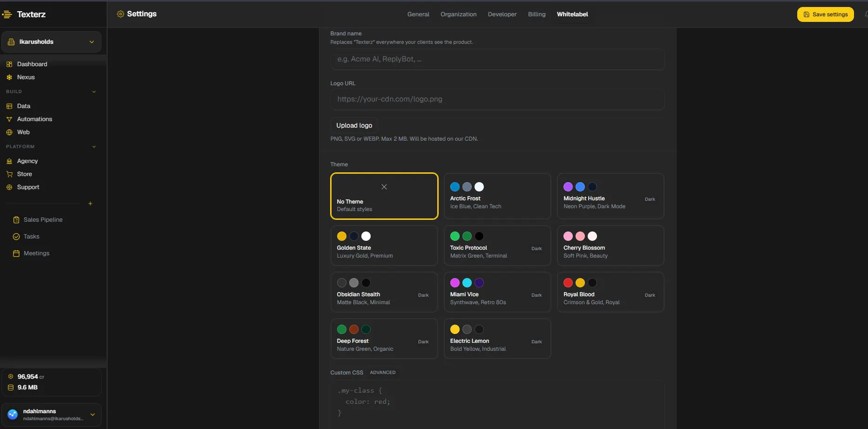This screenshot has width=868, height=429.
Task: Click the Web globe icon
Action: [x=9, y=132]
